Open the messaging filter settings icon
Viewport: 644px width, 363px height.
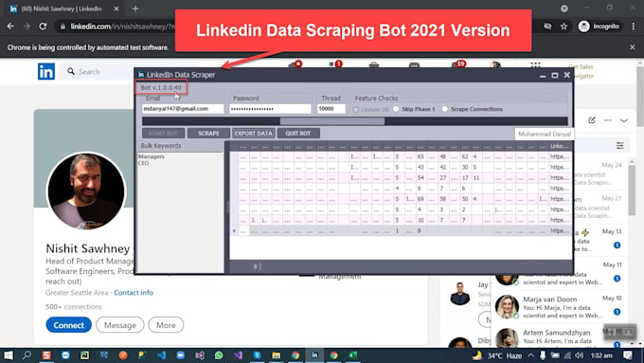coord(619,146)
